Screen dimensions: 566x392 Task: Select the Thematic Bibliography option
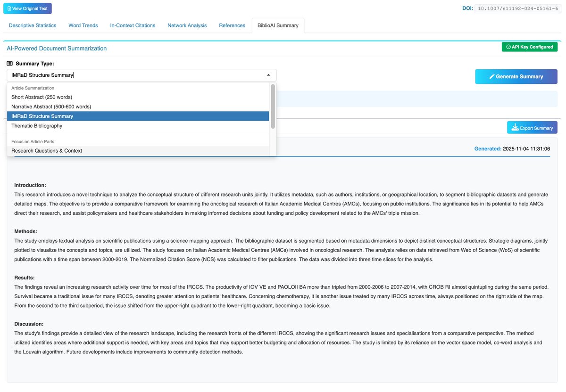coord(138,126)
